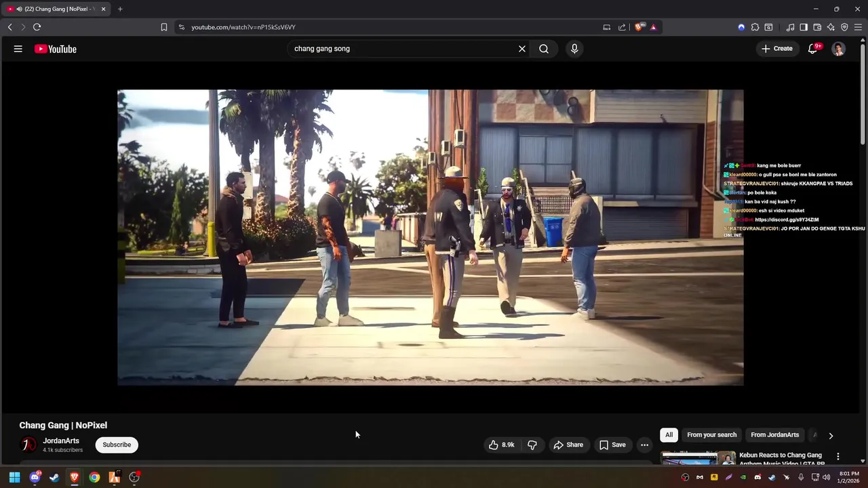The height and width of the screenshot is (488, 868).
Task: Open Brave VPN shield icon
Action: pos(844,27)
